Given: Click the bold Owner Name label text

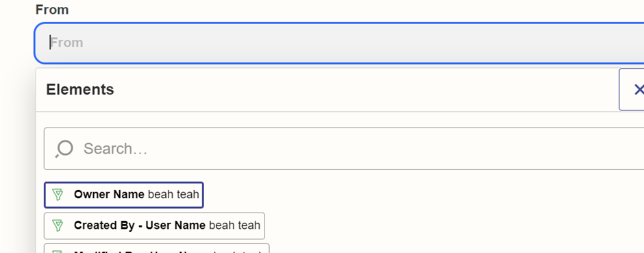Looking at the screenshot, I should [x=109, y=195].
